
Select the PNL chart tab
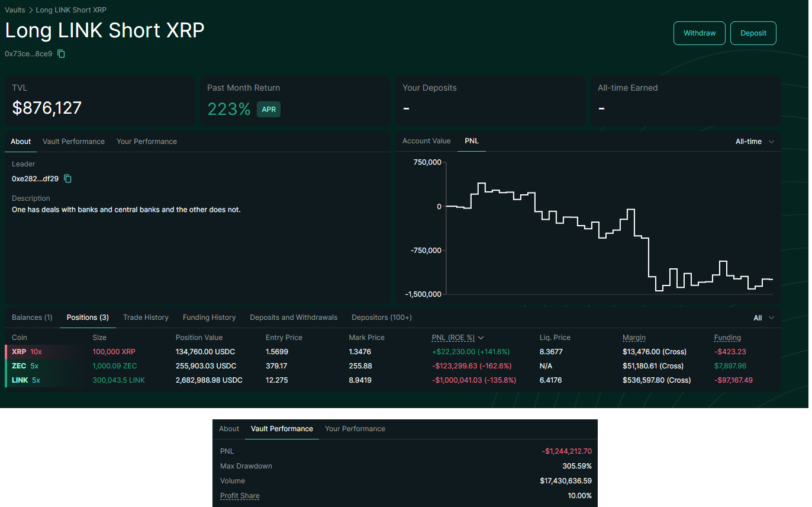point(472,141)
